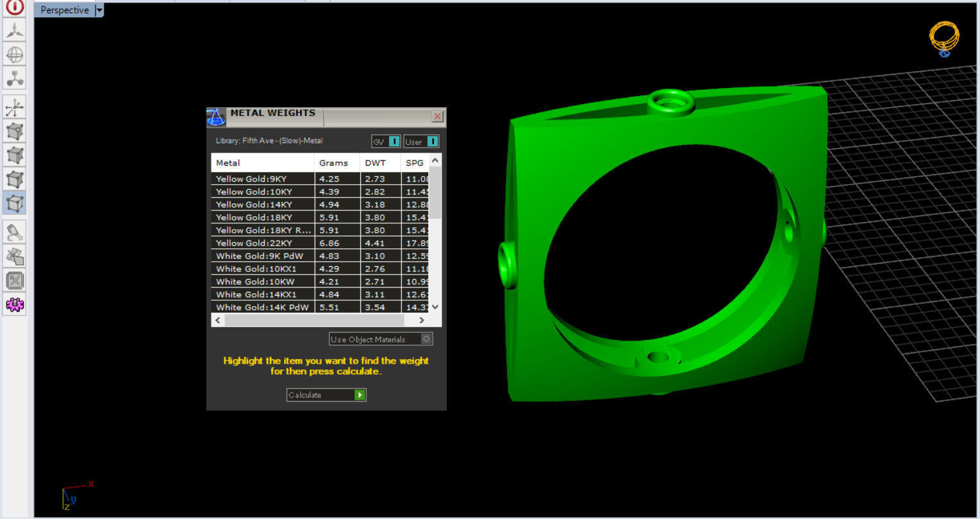Click the table's scroll up arrow
This screenshot has height=519, width=980.
pyautogui.click(x=435, y=160)
